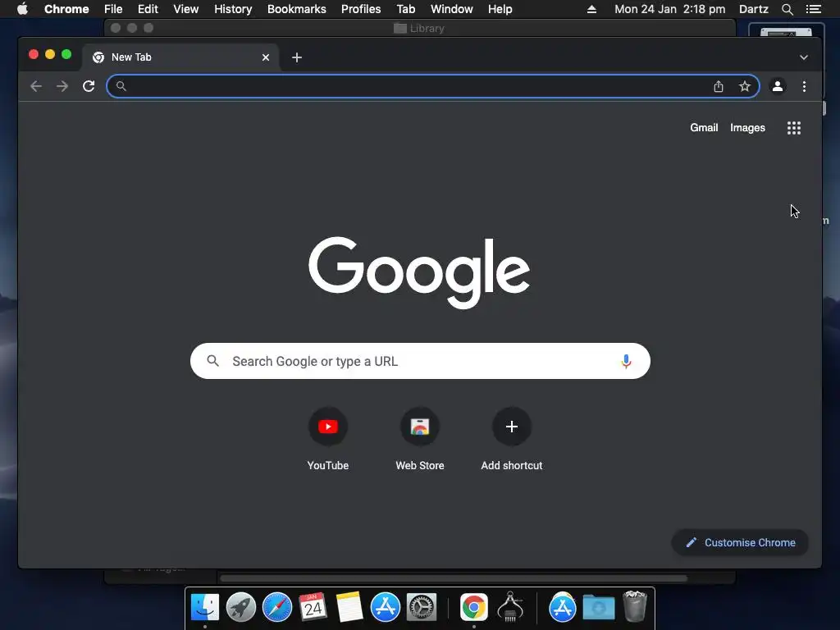The width and height of the screenshot is (840, 630).
Task: Open the YouTube shortcut
Action: [x=328, y=440]
